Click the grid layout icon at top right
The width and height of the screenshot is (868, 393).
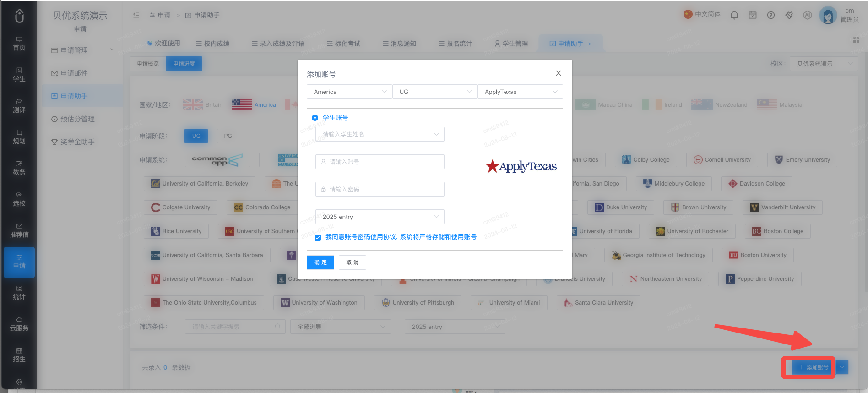click(856, 40)
